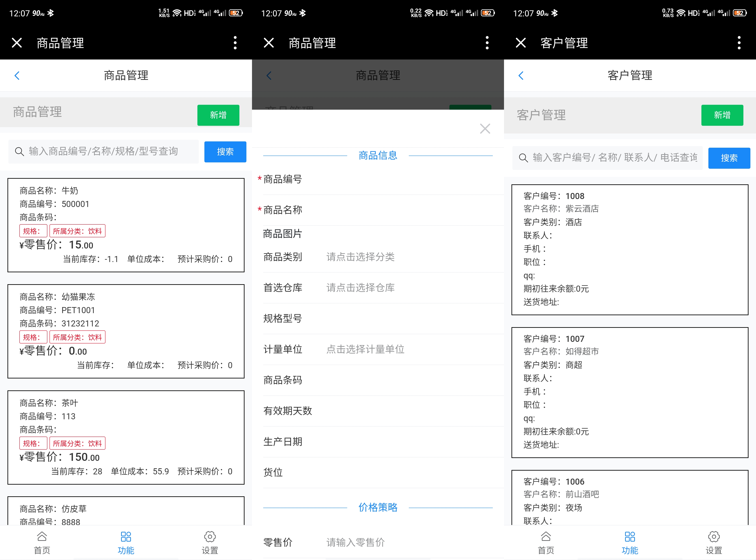The width and height of the screenshot is (756, 560).
Task: Click 客户类别：夜场 on customer 1006
Action: tap(553, 508)
